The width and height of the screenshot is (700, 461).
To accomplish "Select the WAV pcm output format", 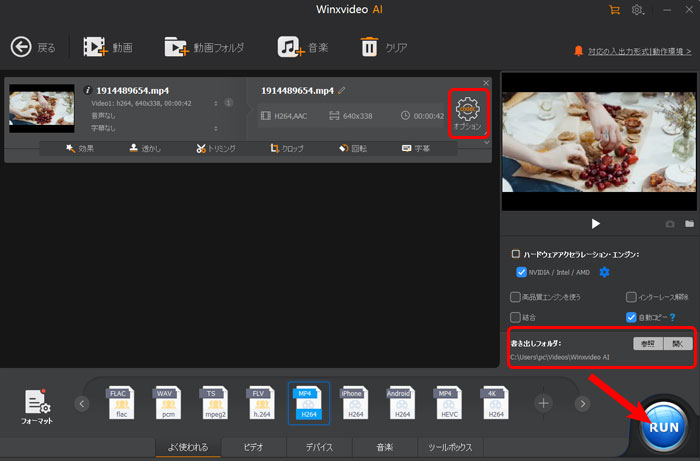I will pos(168,403).
